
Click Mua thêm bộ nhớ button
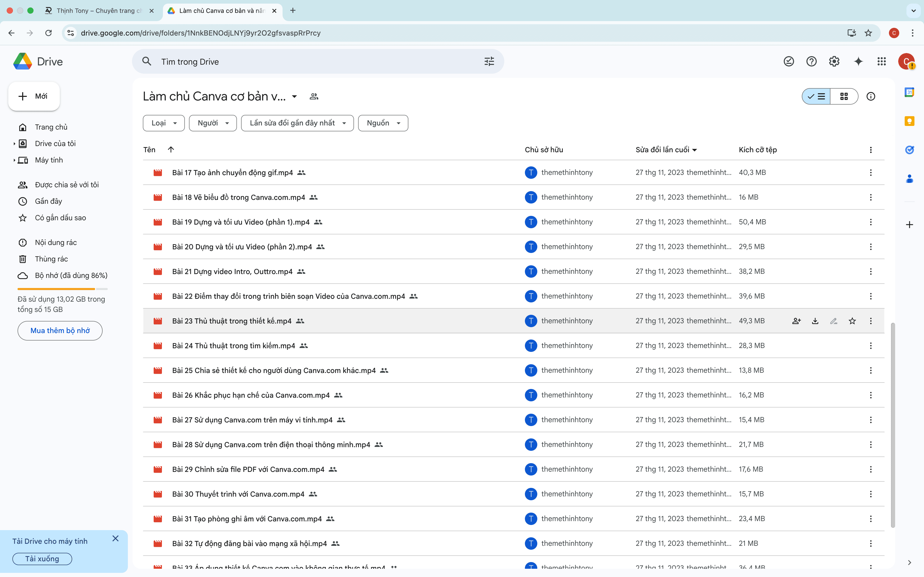point(60,330)
